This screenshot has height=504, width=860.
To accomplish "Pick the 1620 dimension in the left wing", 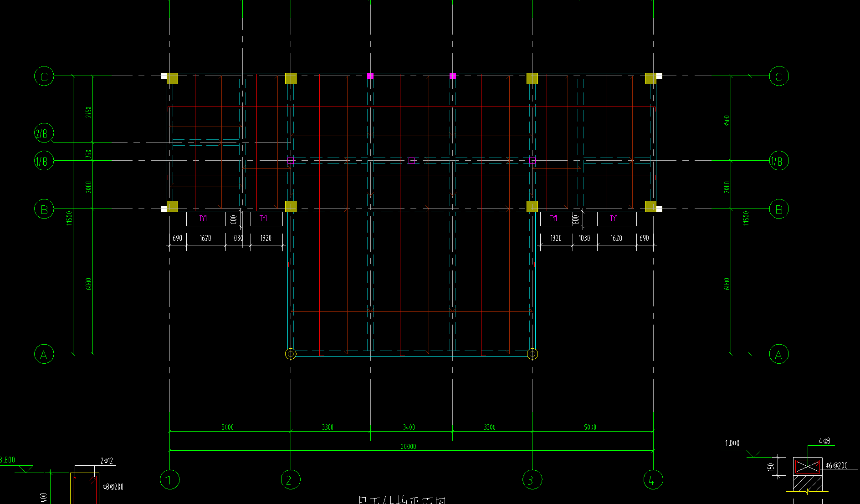I will click(x=205, y=238).
